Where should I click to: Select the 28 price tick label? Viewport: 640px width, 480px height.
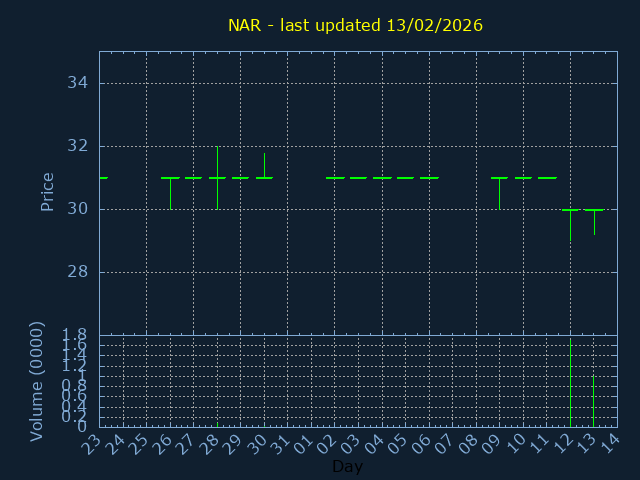click(x=78, y=272)
